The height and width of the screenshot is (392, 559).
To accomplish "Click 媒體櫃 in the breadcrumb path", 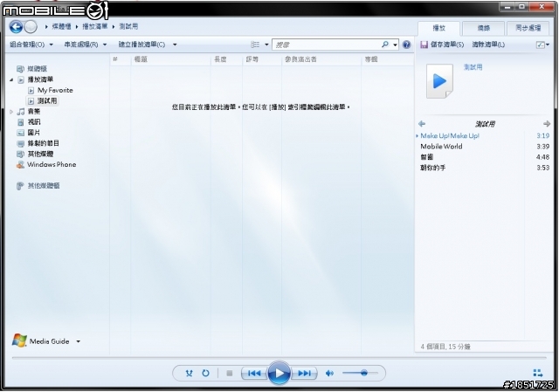I will (61, 26).
